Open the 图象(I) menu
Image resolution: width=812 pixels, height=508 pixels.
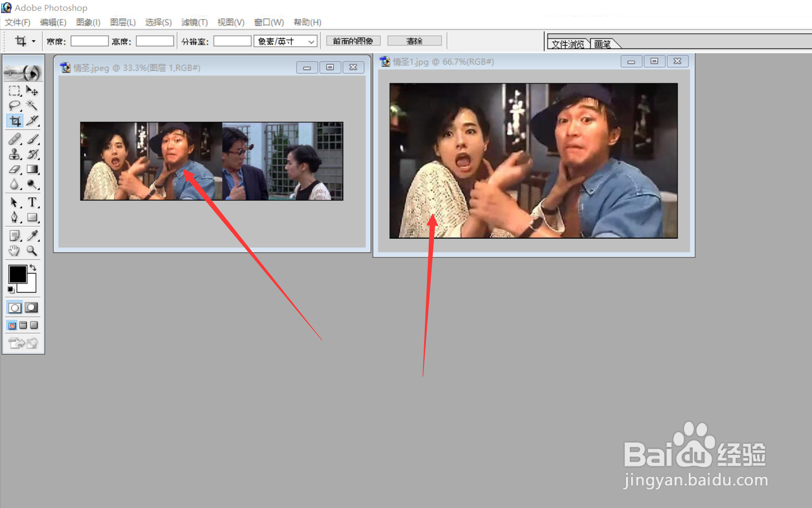click(88, 22)
